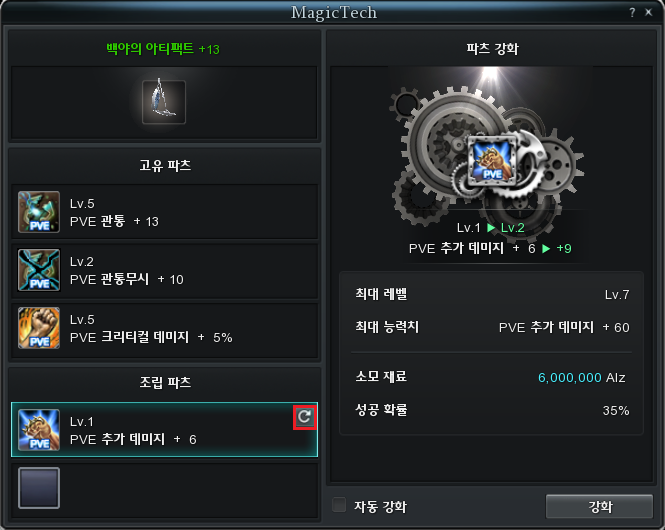Enable the 자동 강화 checkbox
Image resolution: width=665 pixels, height=530 pixels.
pyautogui.click(x=339, y=505)
